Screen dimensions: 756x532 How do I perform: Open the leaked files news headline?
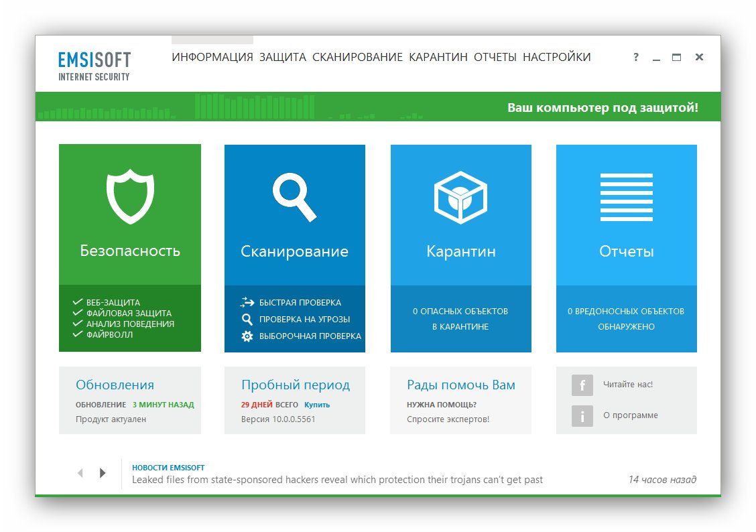pos(337,480)
